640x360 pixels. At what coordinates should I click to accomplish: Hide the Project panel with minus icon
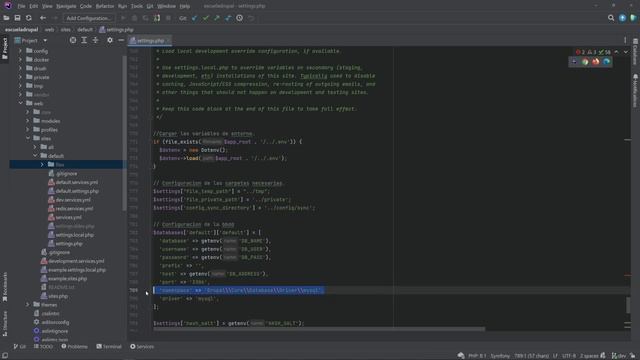121,40
